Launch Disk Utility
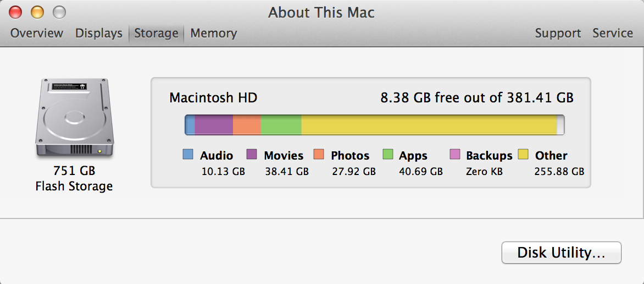This screenshot has height=284, width=644. (x=561, y=253)
